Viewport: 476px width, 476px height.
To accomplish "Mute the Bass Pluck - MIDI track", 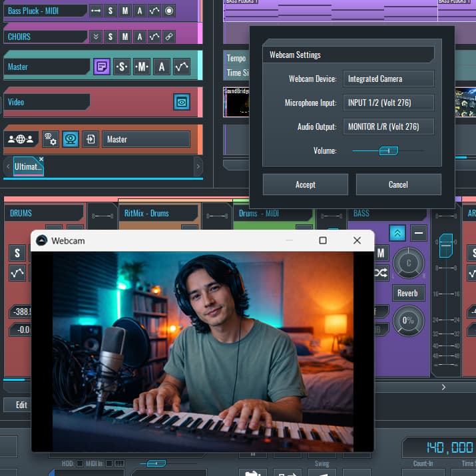I will 124,11.
